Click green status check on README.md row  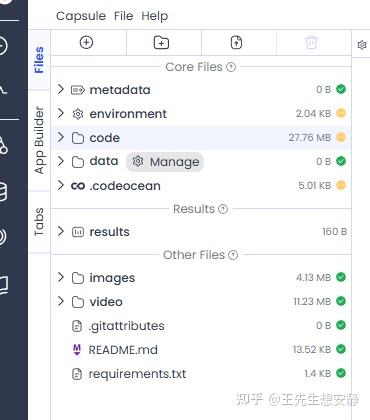pyautogui.click(x=341, y=349)
